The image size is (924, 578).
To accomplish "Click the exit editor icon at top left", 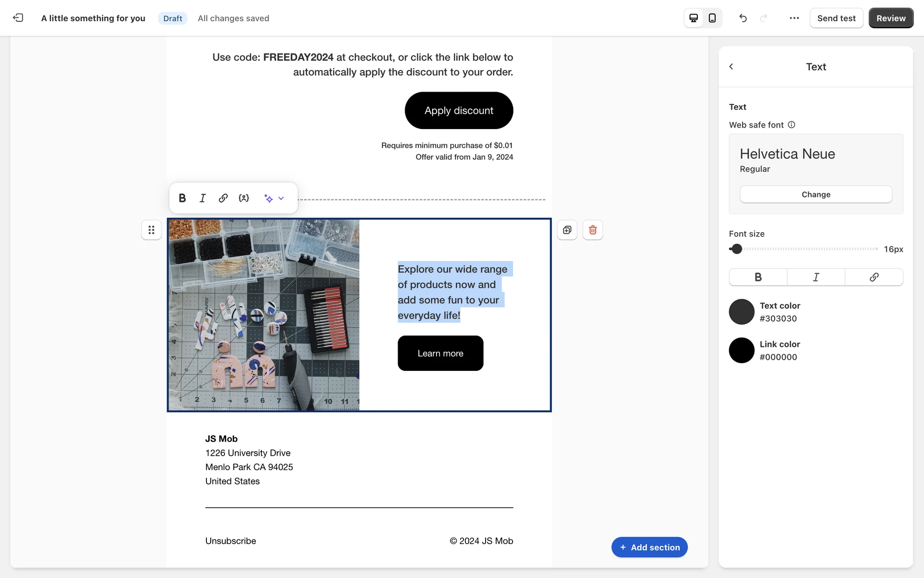I will 18,18.
